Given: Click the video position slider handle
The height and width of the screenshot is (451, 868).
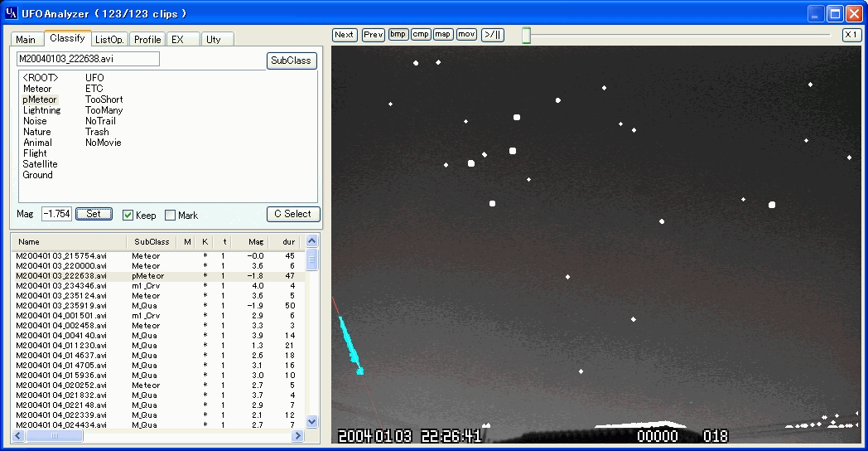Looking at the screenshot, I should (x=526, y=36).
